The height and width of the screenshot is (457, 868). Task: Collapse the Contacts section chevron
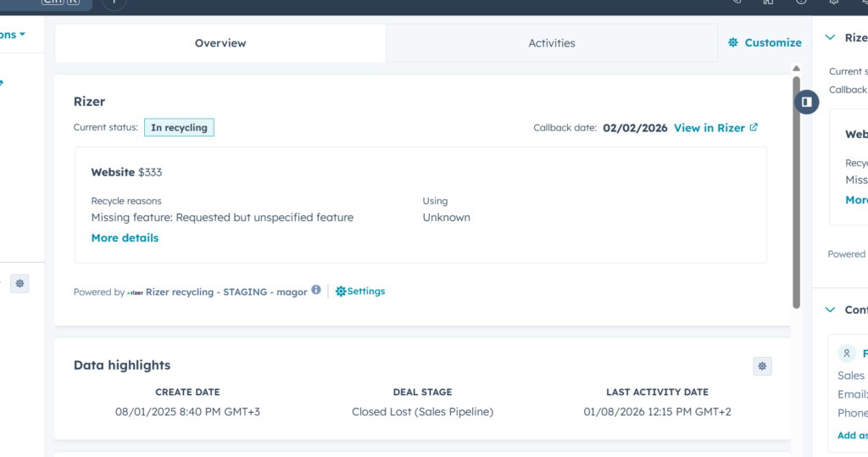pyautogui.click(x=830, y=310)
